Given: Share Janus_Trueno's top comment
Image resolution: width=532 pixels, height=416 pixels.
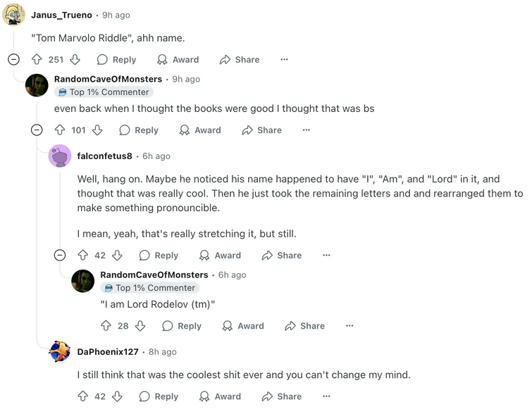Looking at the screenshot, I should (240, 60).
